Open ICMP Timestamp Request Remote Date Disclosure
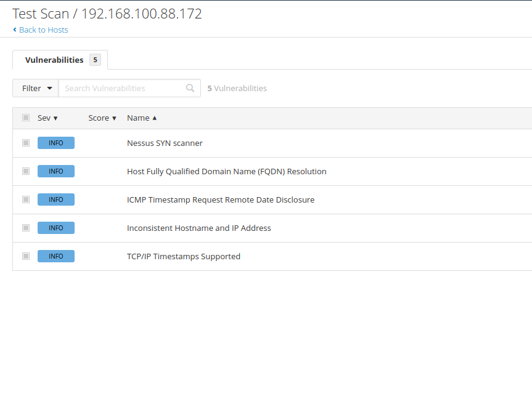This screenshot has width=532, height=407. pyautogui.click(x=220, y=199)
